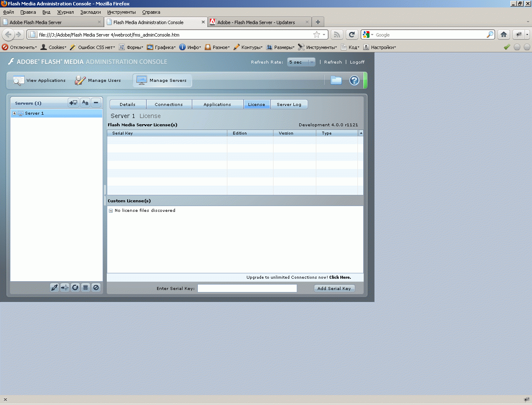Open the Формы toolbar dropdown
This screenshot has width=532, height=405.
pos(131,47)
